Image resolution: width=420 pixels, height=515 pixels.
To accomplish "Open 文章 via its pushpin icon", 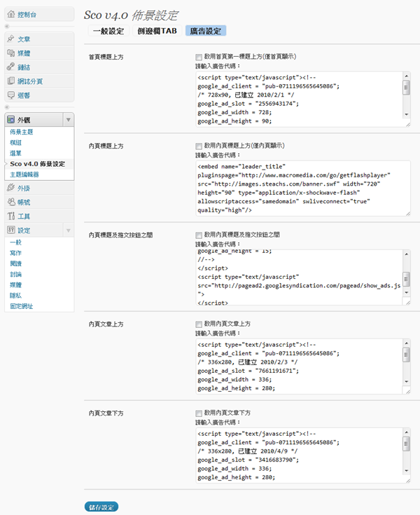I will pos(11,39).
